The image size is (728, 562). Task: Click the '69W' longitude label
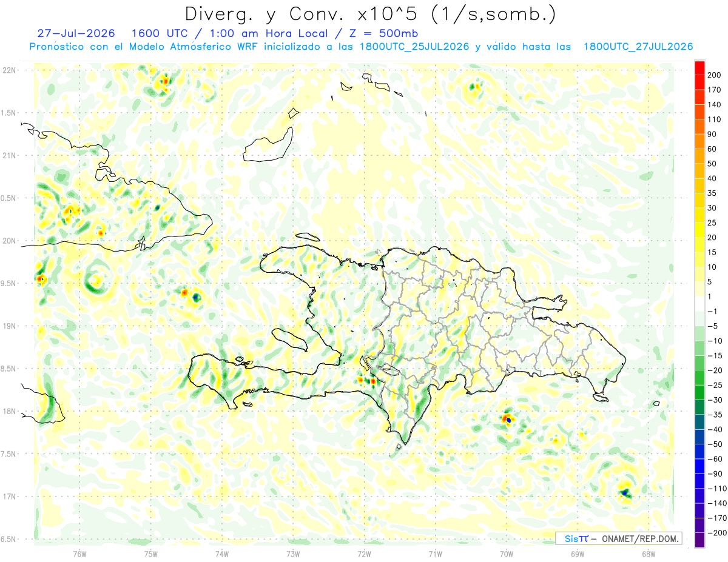coord(578,553)
